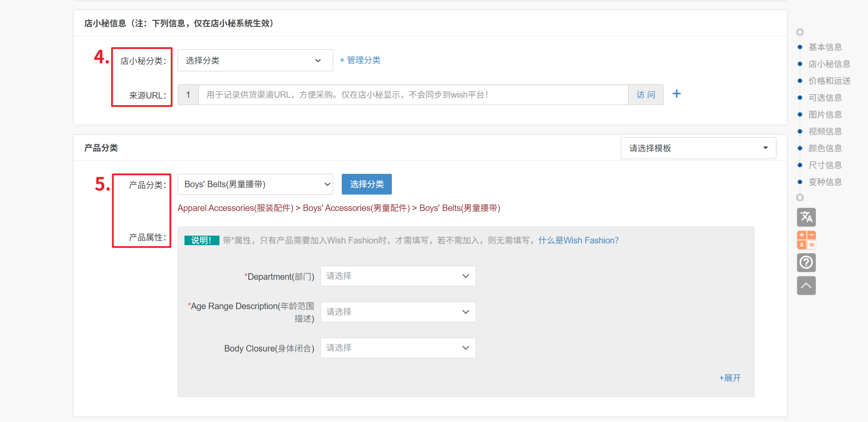The image size is (868, 422).
Task: Expand the Department(部门) dropdown
Action: tap(398, 276)
